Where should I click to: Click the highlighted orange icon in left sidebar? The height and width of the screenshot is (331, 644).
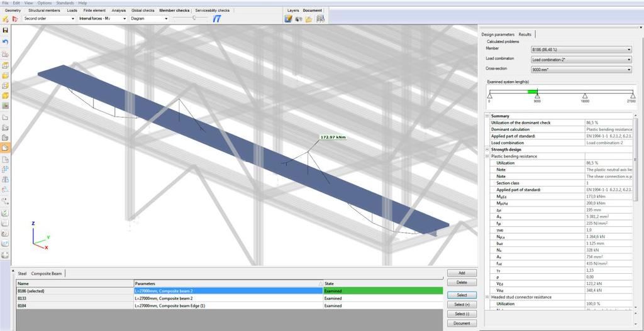[5, 148]
